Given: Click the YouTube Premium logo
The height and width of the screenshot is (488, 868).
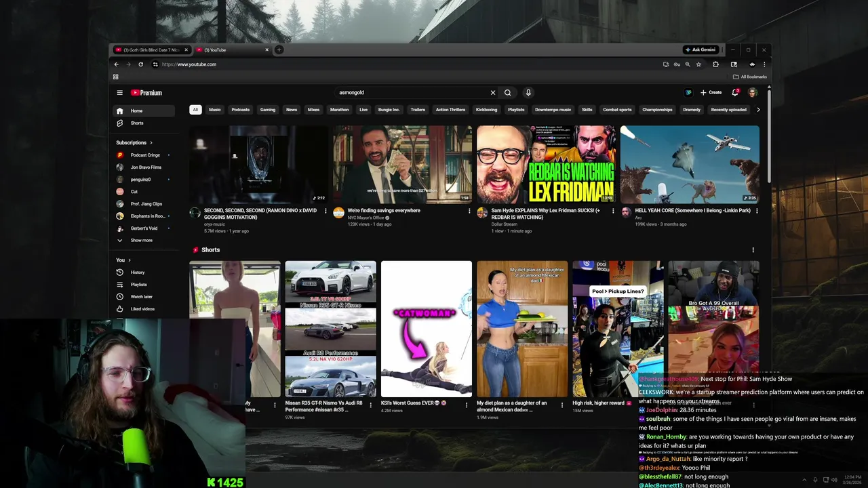Looking at the screenshot, I should (x=146, y=93).
